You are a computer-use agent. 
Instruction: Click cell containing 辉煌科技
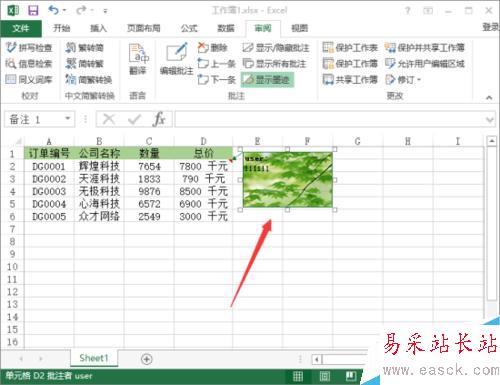[x=99, y=166]
